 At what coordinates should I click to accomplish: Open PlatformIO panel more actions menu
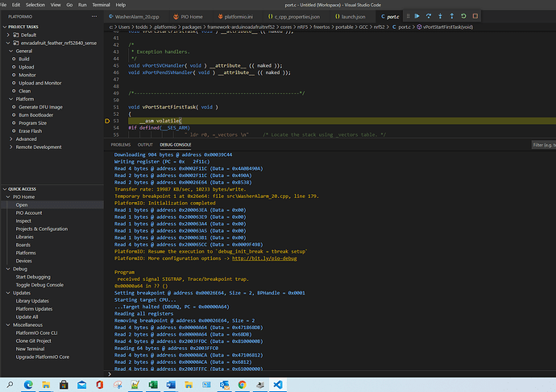[x=94, y=16]
